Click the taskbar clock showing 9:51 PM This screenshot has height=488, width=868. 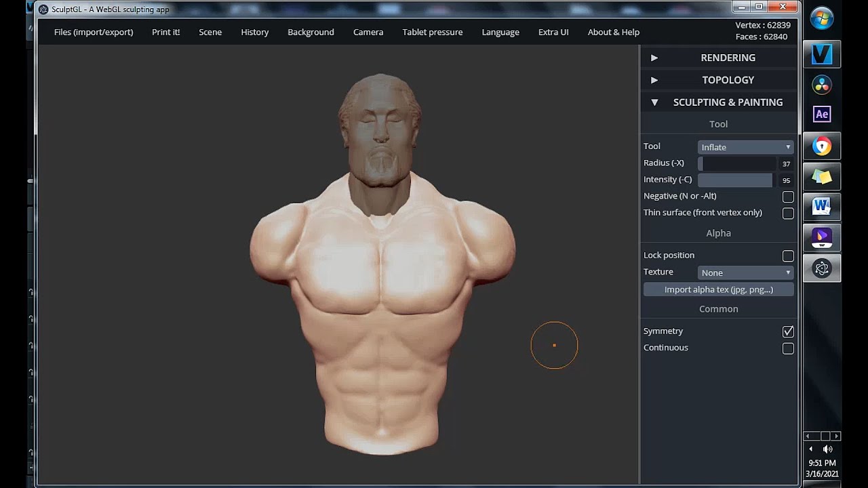coord(822,464)
